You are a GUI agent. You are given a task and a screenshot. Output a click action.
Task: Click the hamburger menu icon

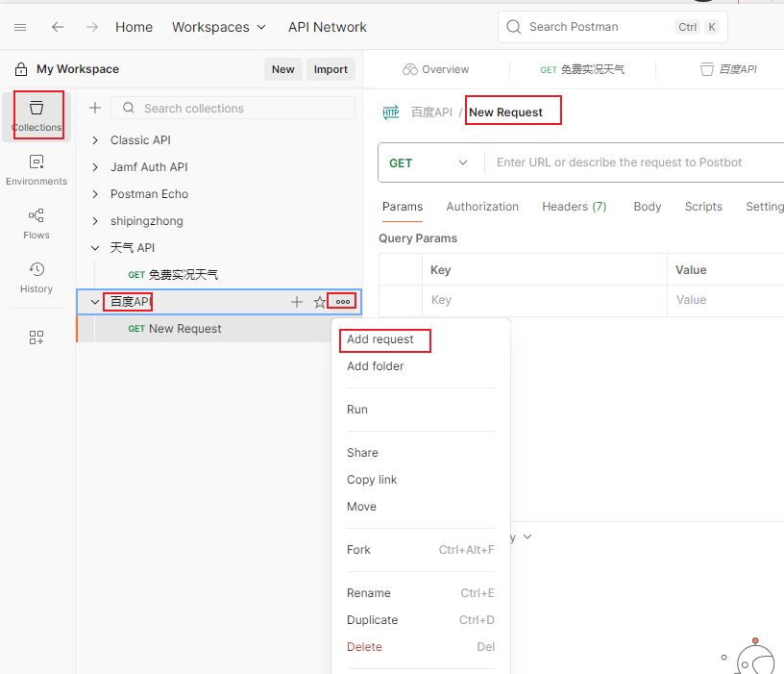point(20,27)
